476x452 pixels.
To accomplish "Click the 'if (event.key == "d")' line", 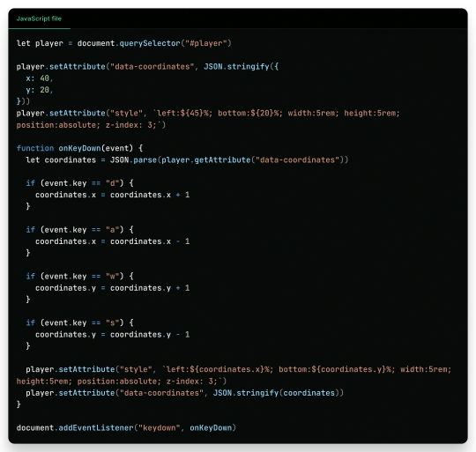I will [79, 183].
